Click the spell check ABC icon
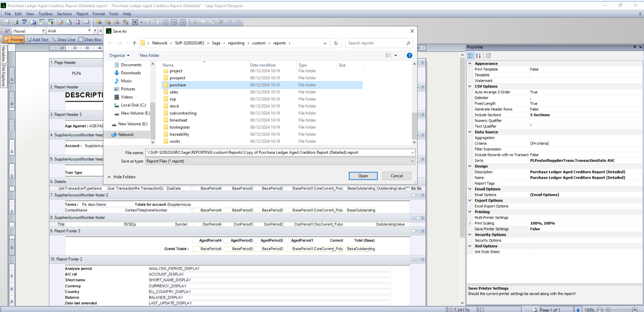644x312 pixels. [x=24, y=22]
